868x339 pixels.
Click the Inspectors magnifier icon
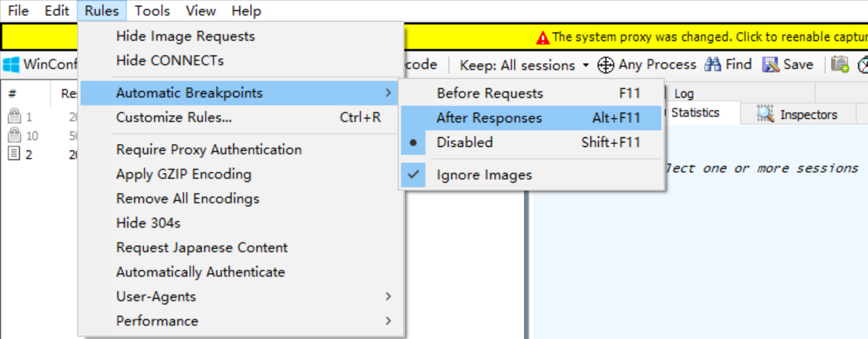[765, 114]
